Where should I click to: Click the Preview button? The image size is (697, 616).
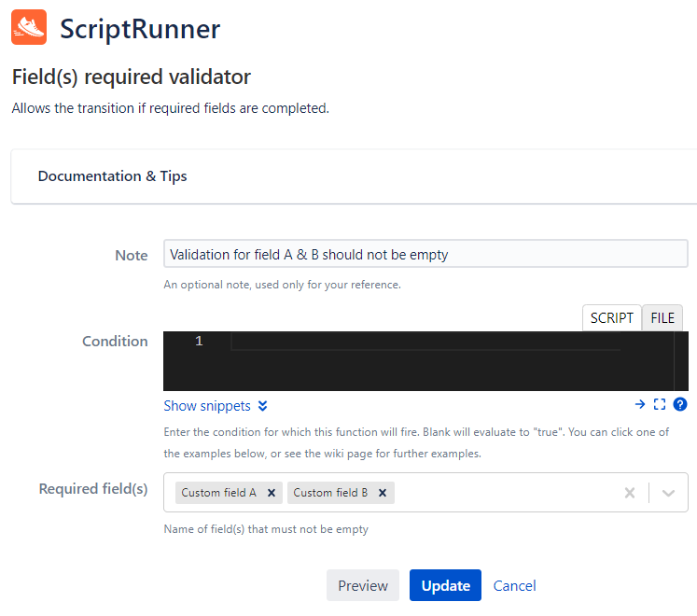coord(363,585)
